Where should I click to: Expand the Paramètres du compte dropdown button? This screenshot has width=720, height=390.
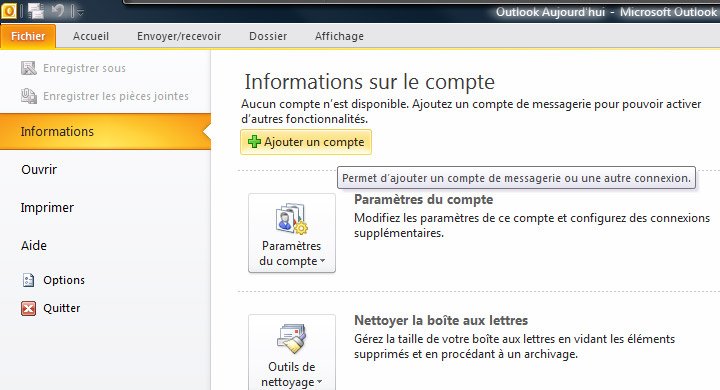click(x=292, y=233)
